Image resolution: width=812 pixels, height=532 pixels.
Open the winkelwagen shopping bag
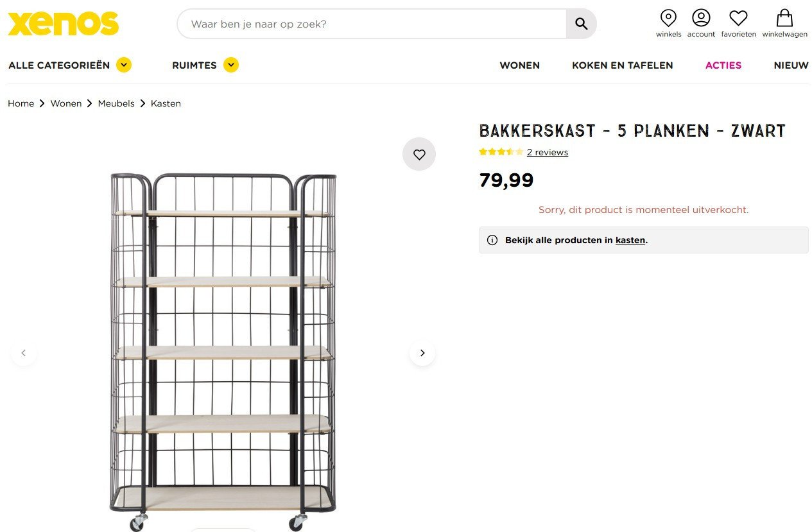(x=784, y=18)
